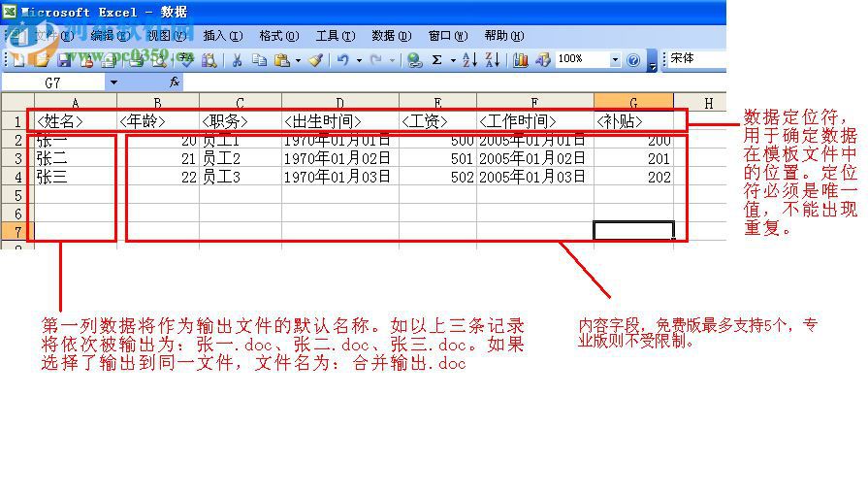868x495 pixels.
Task: Open Print Preview with magnifier icon
Action: pos(159,59)
